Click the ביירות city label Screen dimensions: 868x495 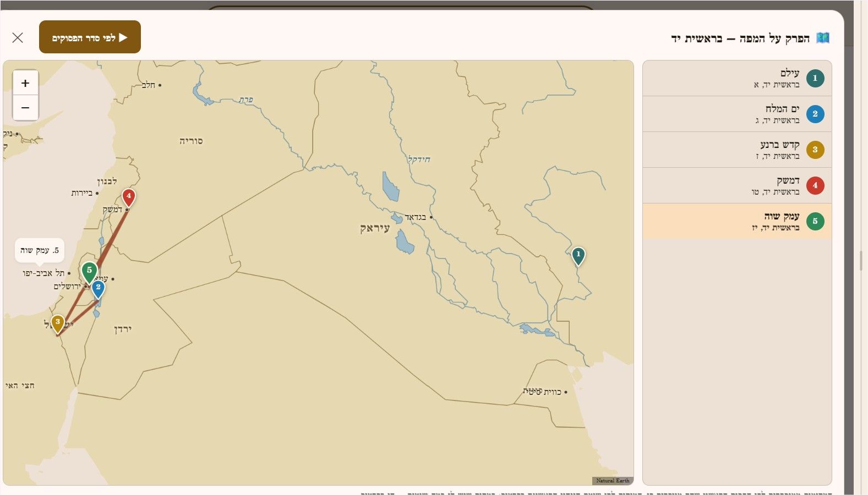click(x=82, y=193)
